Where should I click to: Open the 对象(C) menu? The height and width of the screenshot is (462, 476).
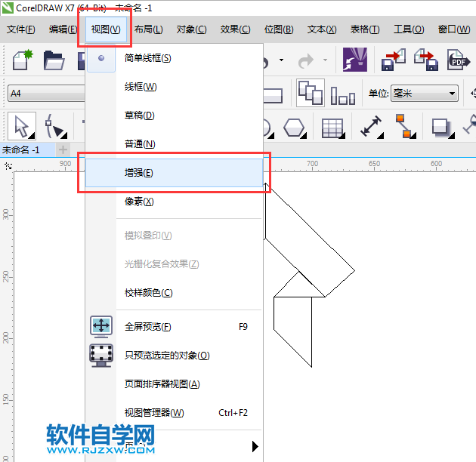[x=192, y=29]
